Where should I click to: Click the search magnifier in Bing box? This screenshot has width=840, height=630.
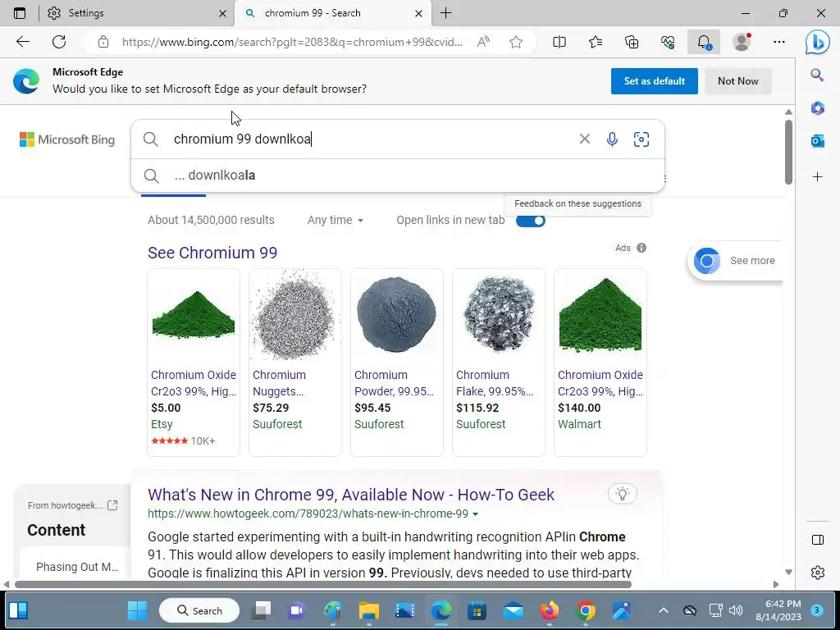pyautogui.click(x=151, y=139)
